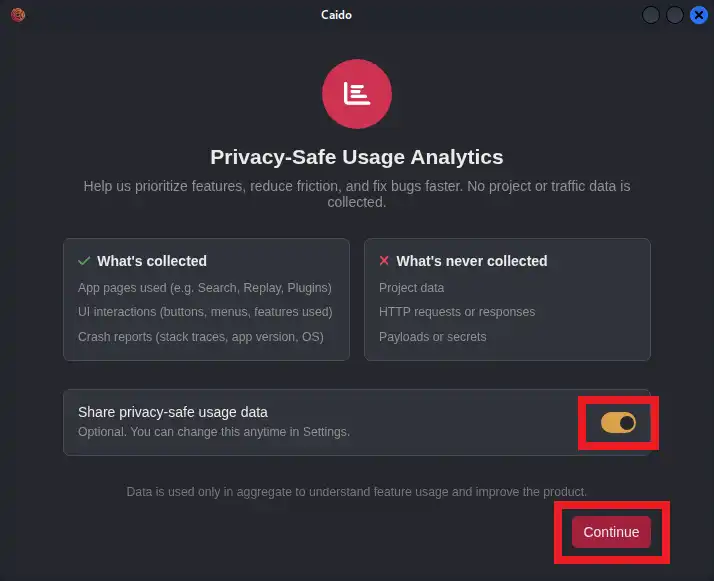Click the Project data list entry
This screenshot has height=581, width=714.
411,287
